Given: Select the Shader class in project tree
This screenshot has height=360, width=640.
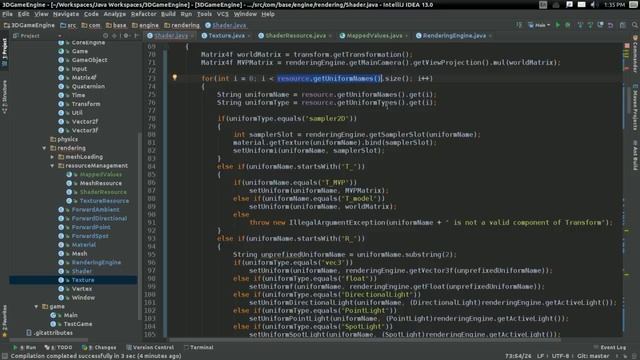Looking at the screenshot, I should pos(82,271).
